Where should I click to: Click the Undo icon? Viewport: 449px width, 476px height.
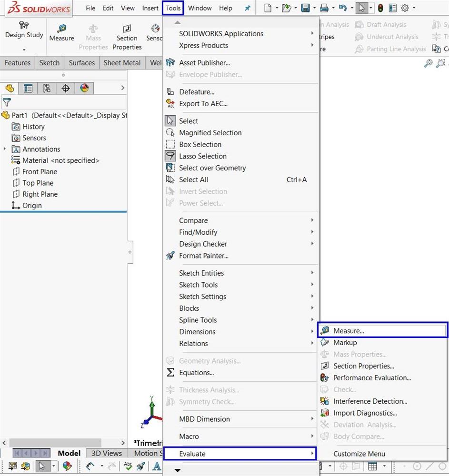pos(343,8)
